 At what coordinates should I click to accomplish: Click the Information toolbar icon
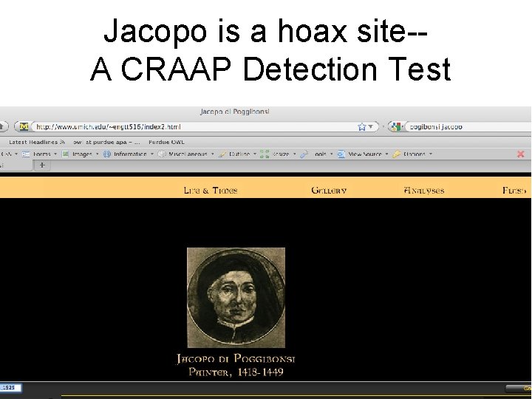(107, 154)
